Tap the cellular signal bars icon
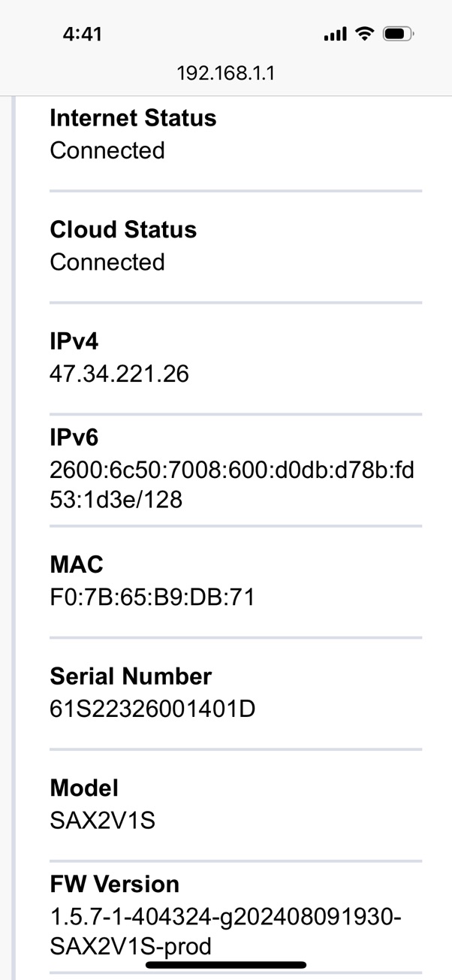 pos(335,34)
